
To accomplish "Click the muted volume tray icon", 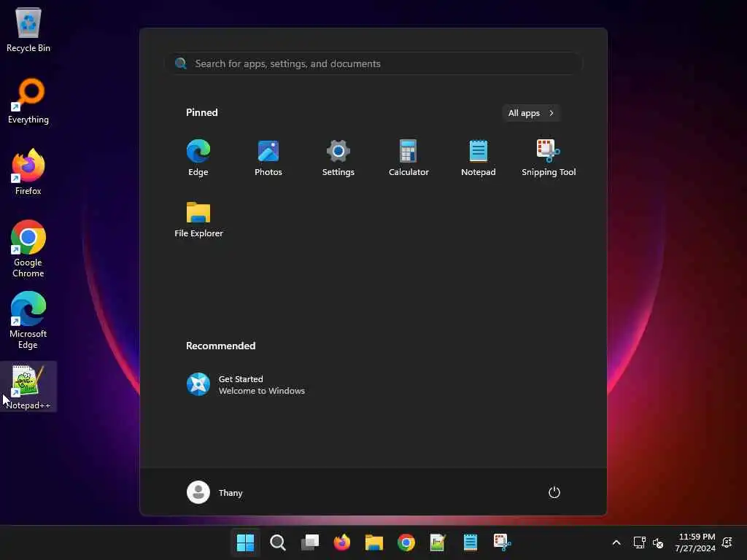I will (x=658, y=542).
